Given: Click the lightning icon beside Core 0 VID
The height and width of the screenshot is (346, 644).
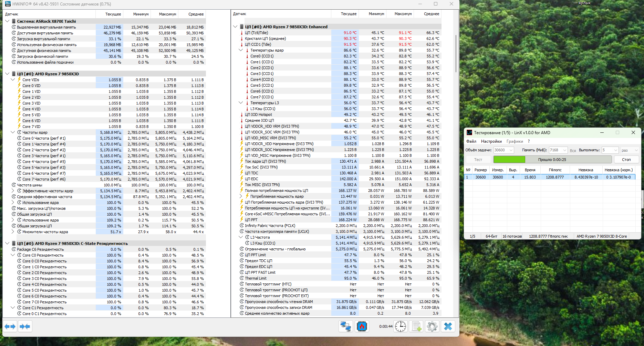Looking at the screenshot, I should coord(19,85).
